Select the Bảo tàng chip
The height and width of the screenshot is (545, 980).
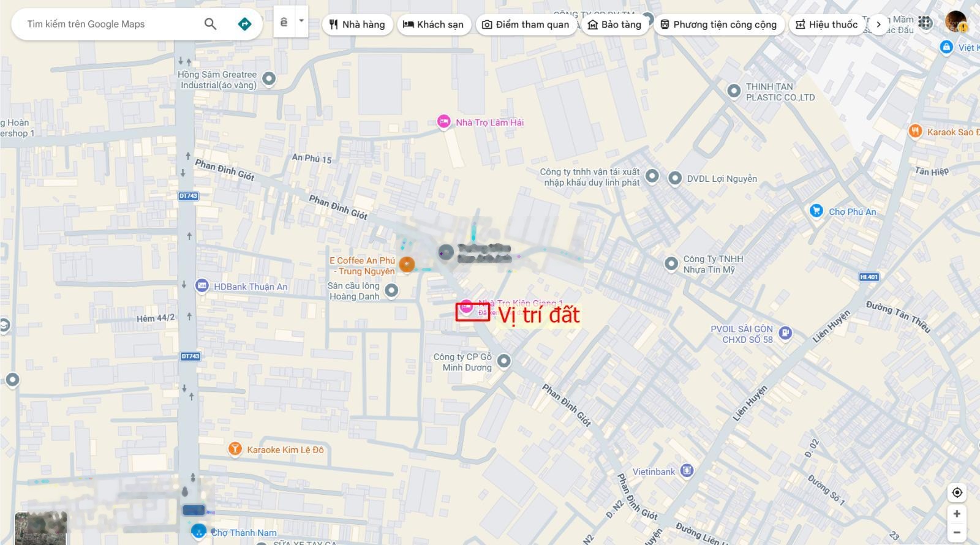point(614,24)
